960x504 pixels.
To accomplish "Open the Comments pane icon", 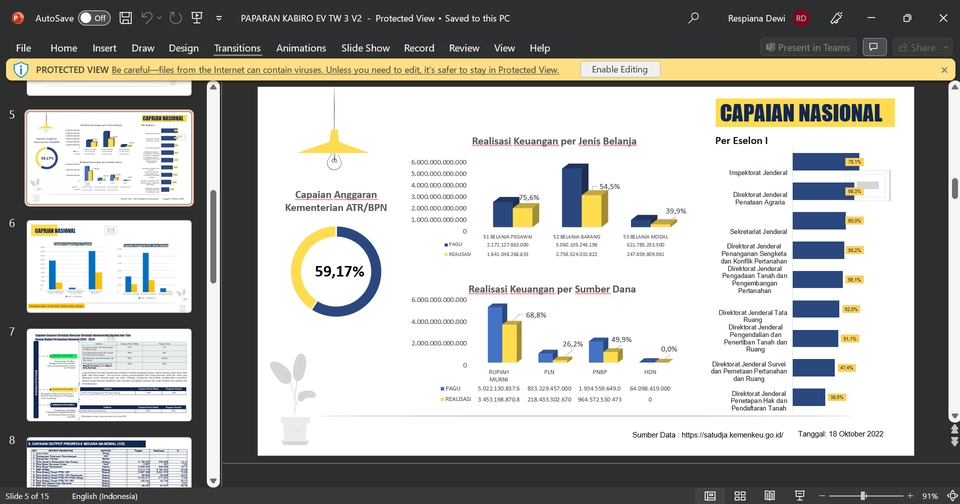I will [874, 47].
